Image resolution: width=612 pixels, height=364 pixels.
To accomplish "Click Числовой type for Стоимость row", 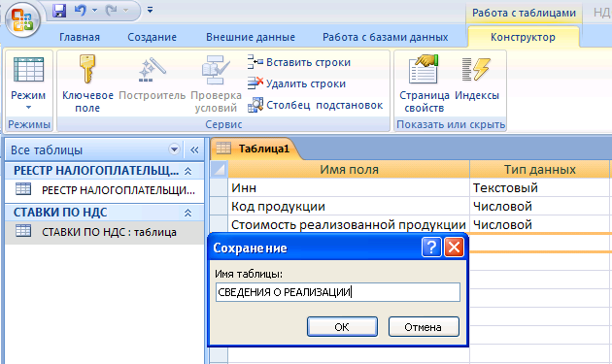I will point(540,224).
